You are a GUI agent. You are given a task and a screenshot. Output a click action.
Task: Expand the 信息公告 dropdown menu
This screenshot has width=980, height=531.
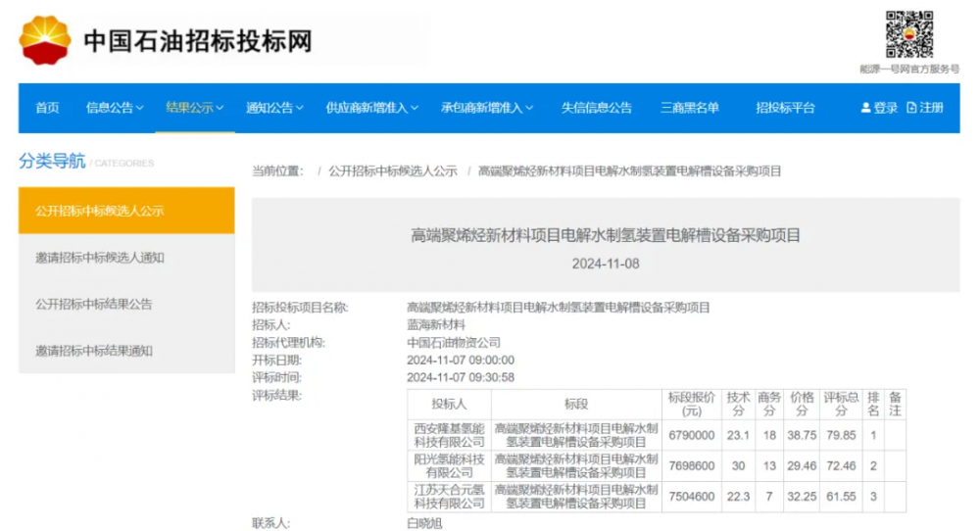115,108
